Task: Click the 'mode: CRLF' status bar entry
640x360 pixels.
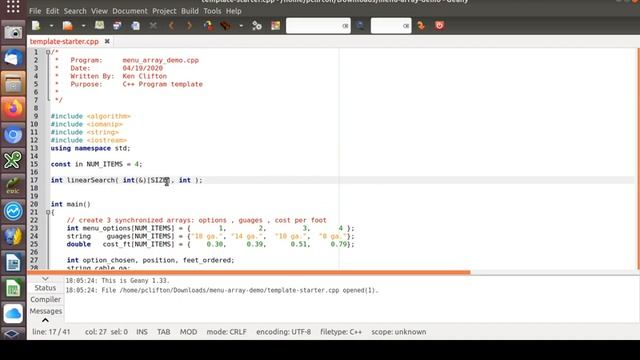Action: [227, 332]
